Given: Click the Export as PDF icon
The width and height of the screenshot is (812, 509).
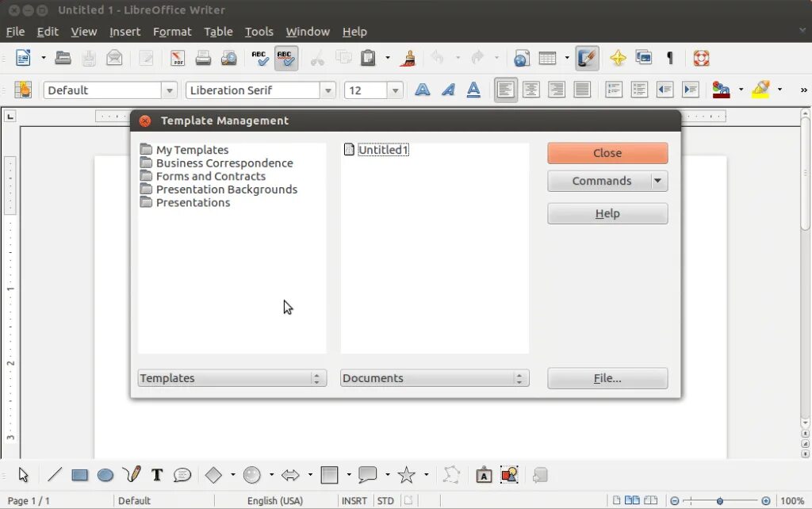Looking at the screenshot, I should 178,58.
